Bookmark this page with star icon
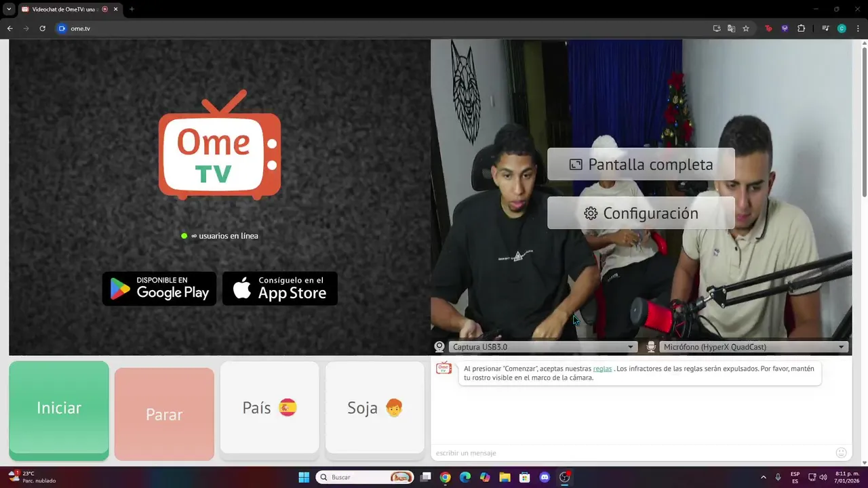The height and width of the screenshot is (488, 868). (x=746, y=28)
